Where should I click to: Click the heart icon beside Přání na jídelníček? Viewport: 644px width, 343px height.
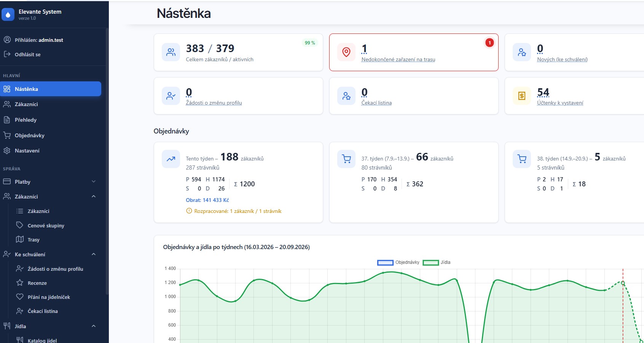tap(20, 297)
